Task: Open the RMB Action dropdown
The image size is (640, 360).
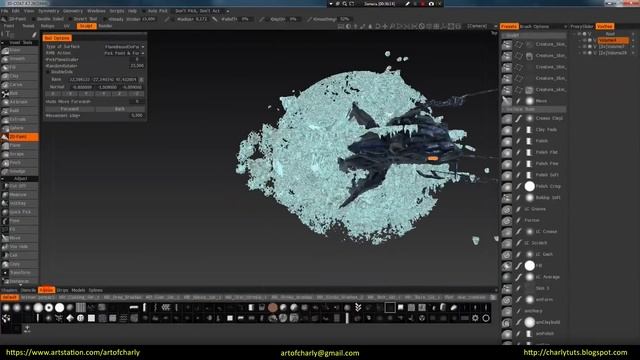Action: tap(124, 53)
